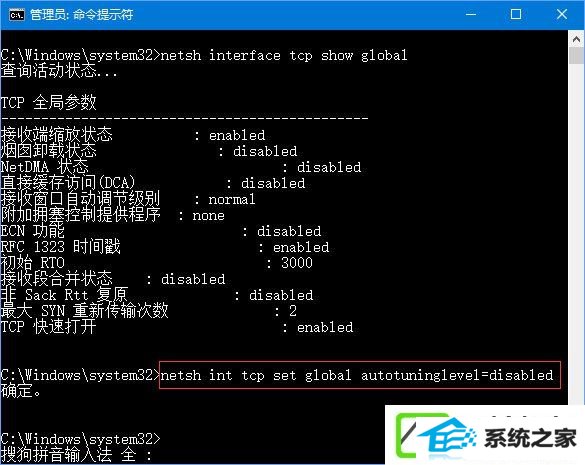This screenshot has width=585, height=465.
Task: Click the scrollbar up arrow
Action: point(576,39)
